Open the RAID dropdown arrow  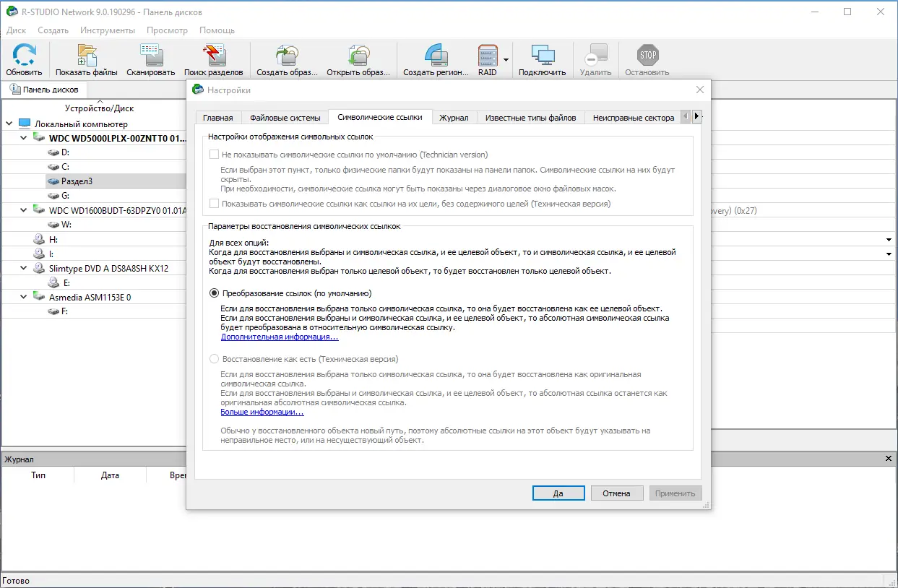[506, 60]
